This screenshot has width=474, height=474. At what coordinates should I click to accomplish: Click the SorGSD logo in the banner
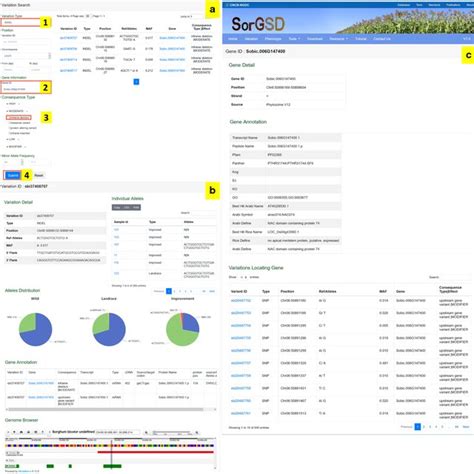click(x=258, y=24)
